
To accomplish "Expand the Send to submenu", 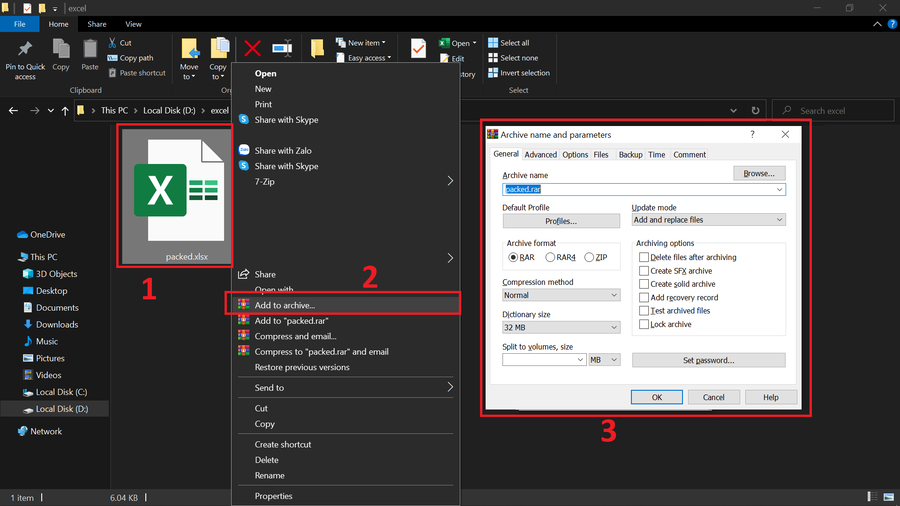I will tap(346, 387).
